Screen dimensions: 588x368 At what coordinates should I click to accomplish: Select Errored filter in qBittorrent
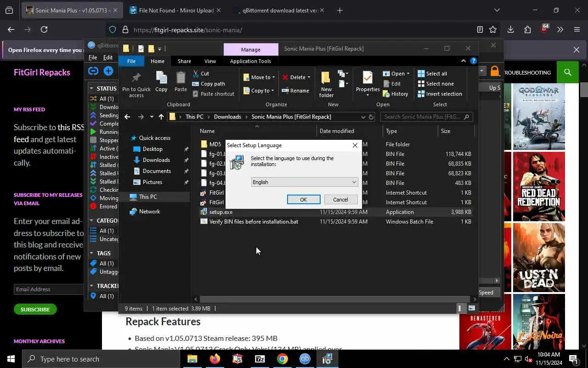point(105,207)
